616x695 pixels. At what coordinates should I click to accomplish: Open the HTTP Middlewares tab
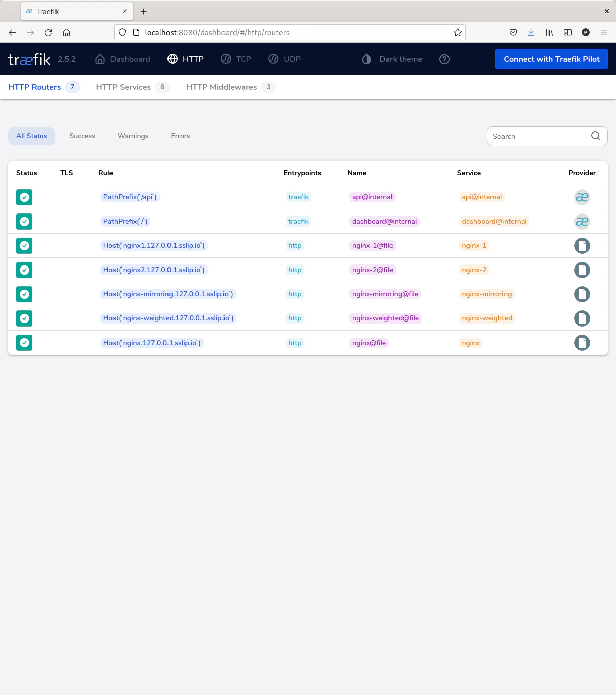(221, 87)
